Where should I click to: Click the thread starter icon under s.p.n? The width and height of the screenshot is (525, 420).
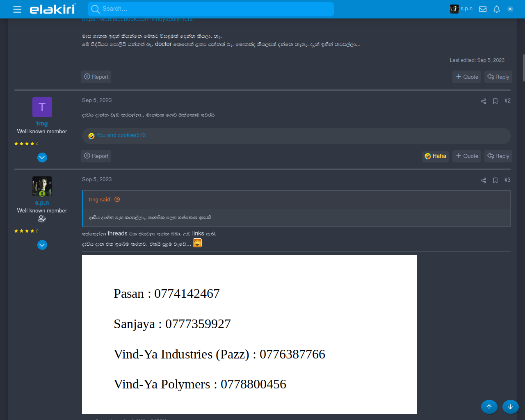pyautogui.click(x=42, y=219)
